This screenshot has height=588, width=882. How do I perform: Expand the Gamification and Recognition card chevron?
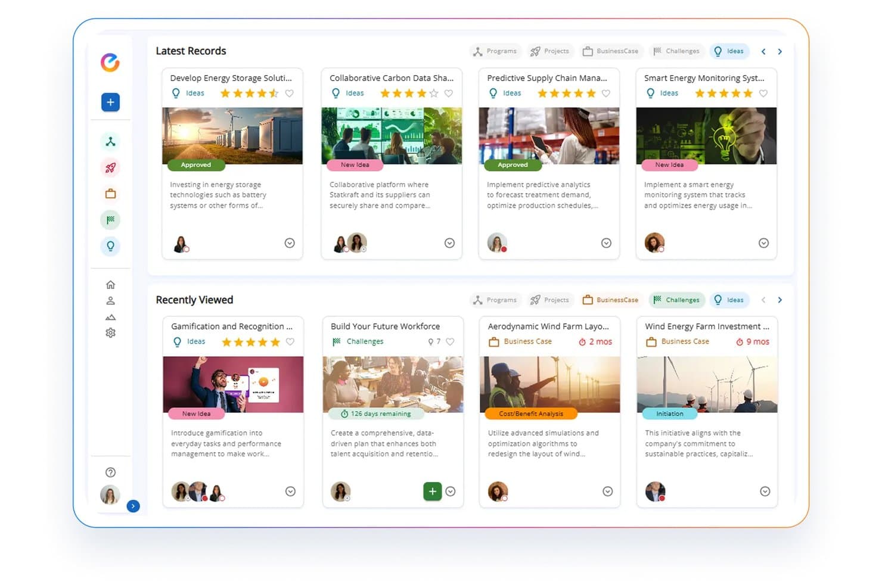(290, 491)
